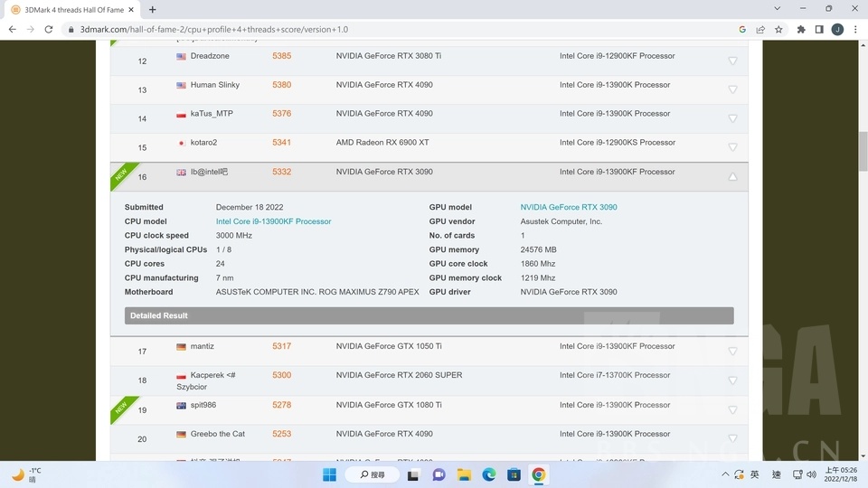Viewport: 868px width, 488px height.
Task: Click the address bar URL field
Action: pos(362,29)
